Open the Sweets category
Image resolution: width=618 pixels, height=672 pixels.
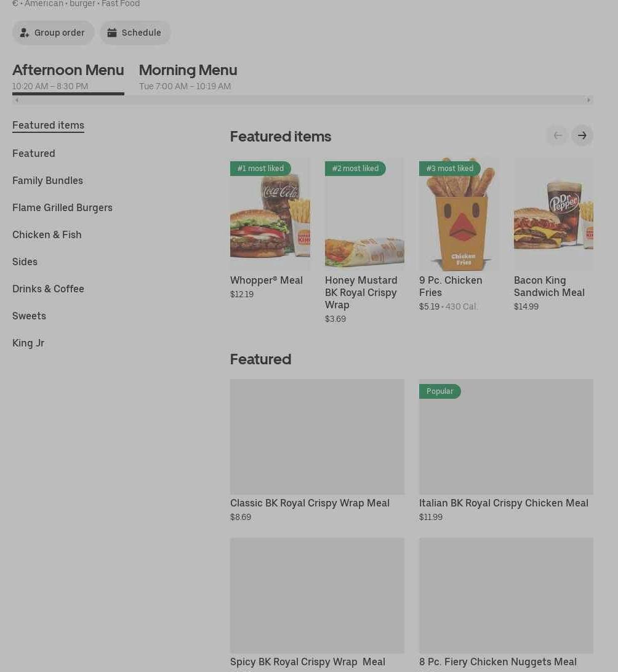point(29,316)
